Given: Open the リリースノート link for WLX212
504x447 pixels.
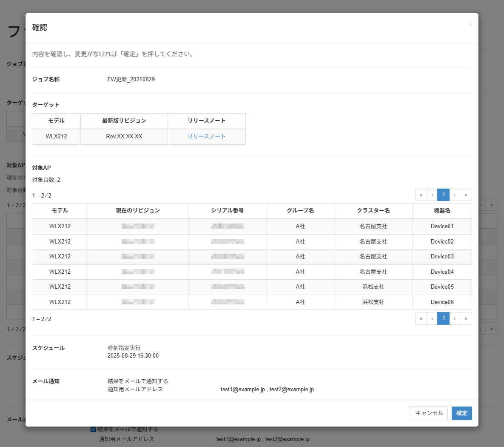Looking at the screenshot, I should [x=207, y=136].
